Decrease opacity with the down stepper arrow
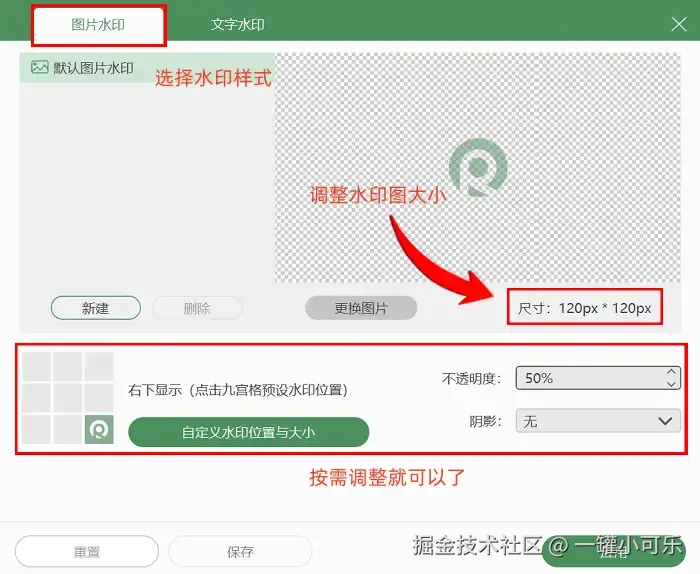The height and width of the screenshot is (574, 700). [671, 384]
